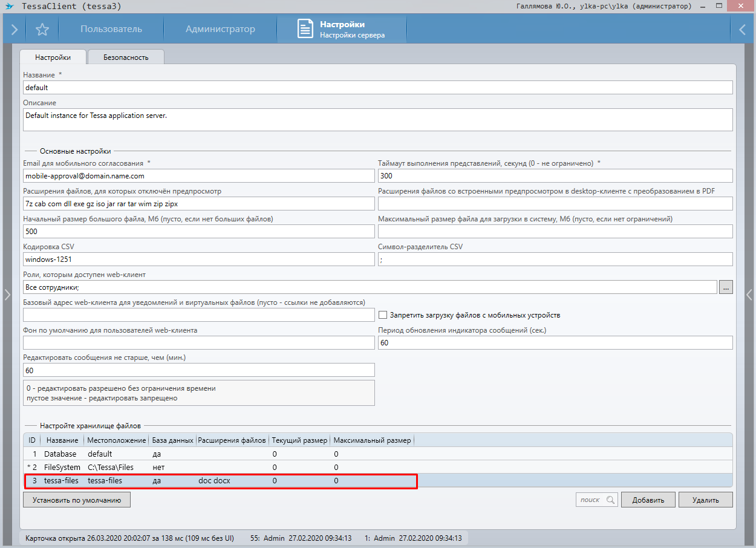Open the Администратор workspace tab
756x548 pixels.
point(220,29)
